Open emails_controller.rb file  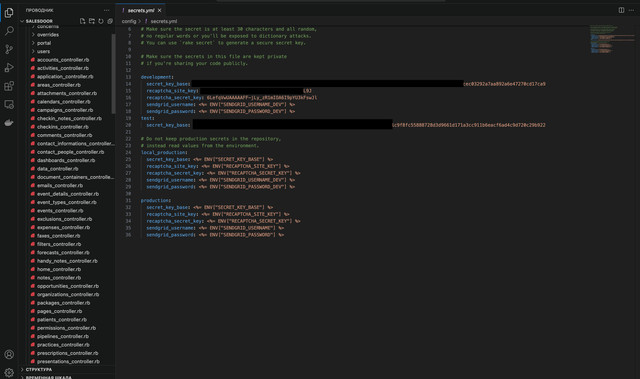pyautogui.click(x=60, y=185)
